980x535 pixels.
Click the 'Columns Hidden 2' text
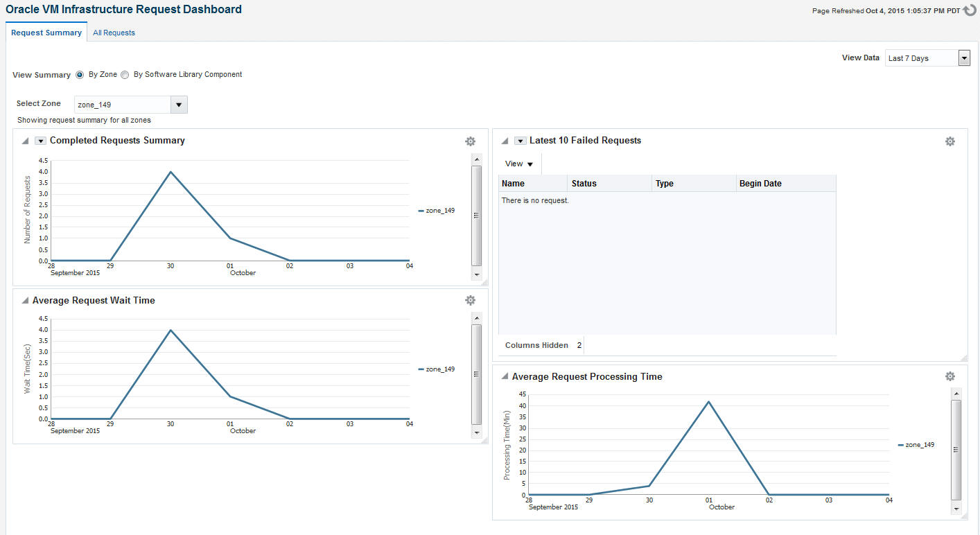[543, 345]
